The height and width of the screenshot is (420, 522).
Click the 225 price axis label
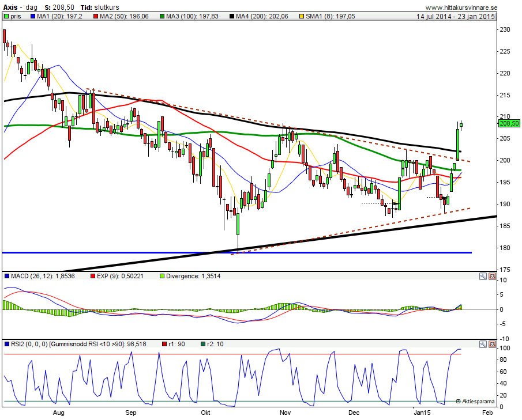tap(505, 51)
